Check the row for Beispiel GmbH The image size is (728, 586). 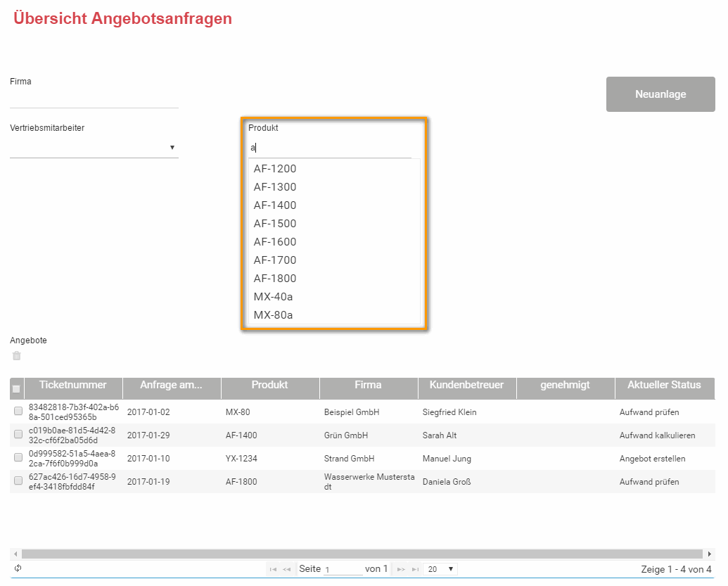pos(18,412)
